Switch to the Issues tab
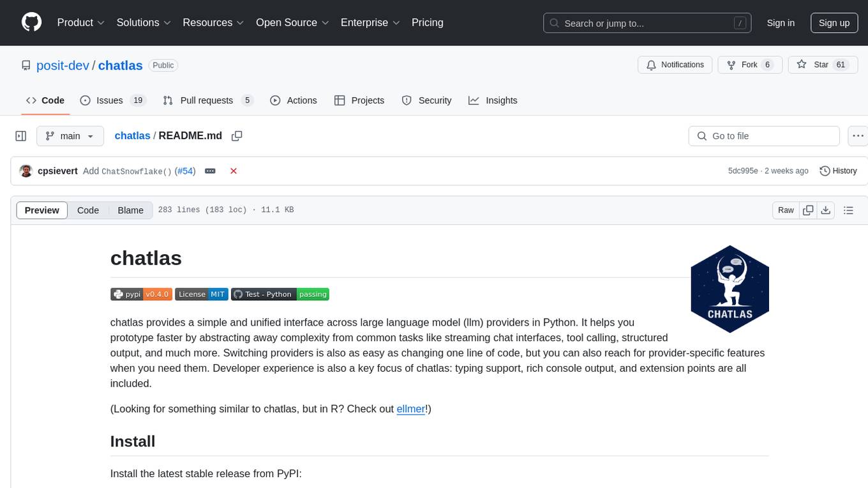The width and height of the screenshot is (868, 488). coord(113,100)
